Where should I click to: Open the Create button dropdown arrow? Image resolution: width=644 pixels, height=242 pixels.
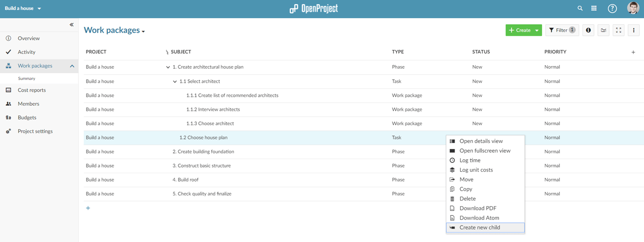coord(537,30)
